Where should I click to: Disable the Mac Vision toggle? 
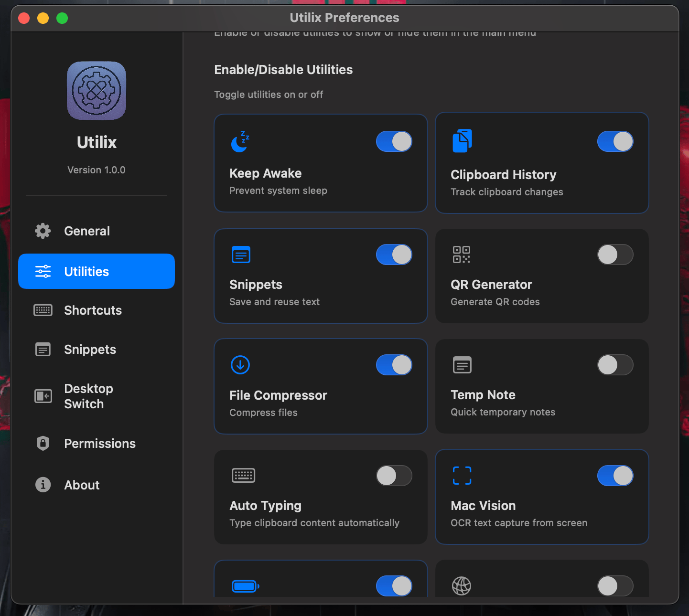coord(615,476)
